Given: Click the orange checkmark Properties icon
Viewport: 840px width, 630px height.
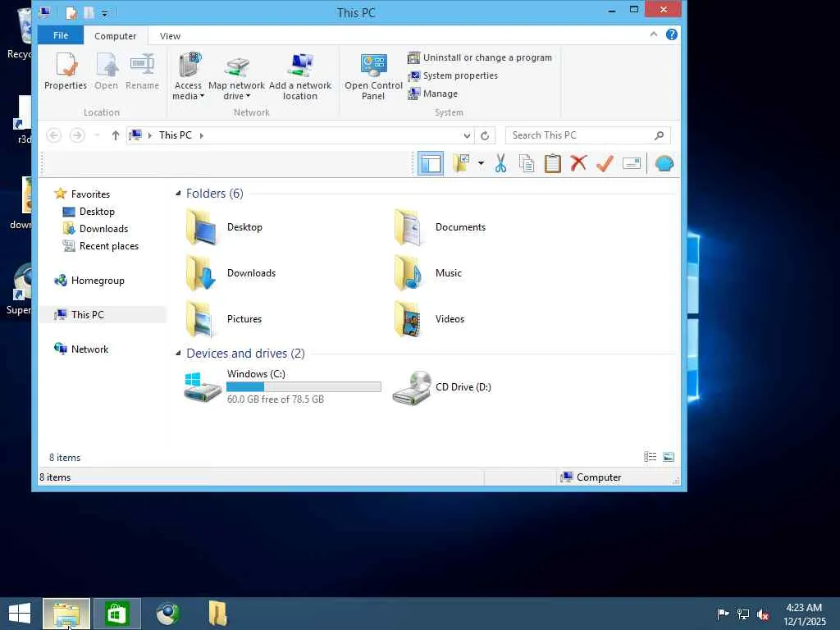Looking at the screenshot, I should click(605, 163).
